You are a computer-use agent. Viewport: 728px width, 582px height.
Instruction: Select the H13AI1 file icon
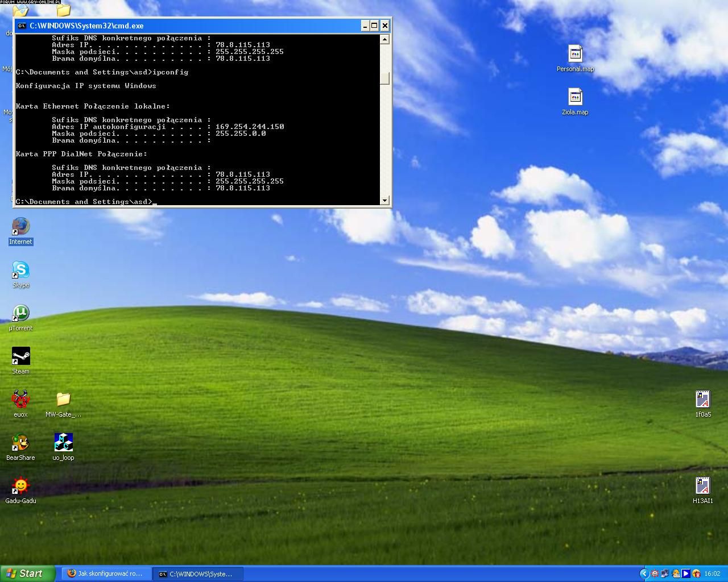(x=703, y=490)
